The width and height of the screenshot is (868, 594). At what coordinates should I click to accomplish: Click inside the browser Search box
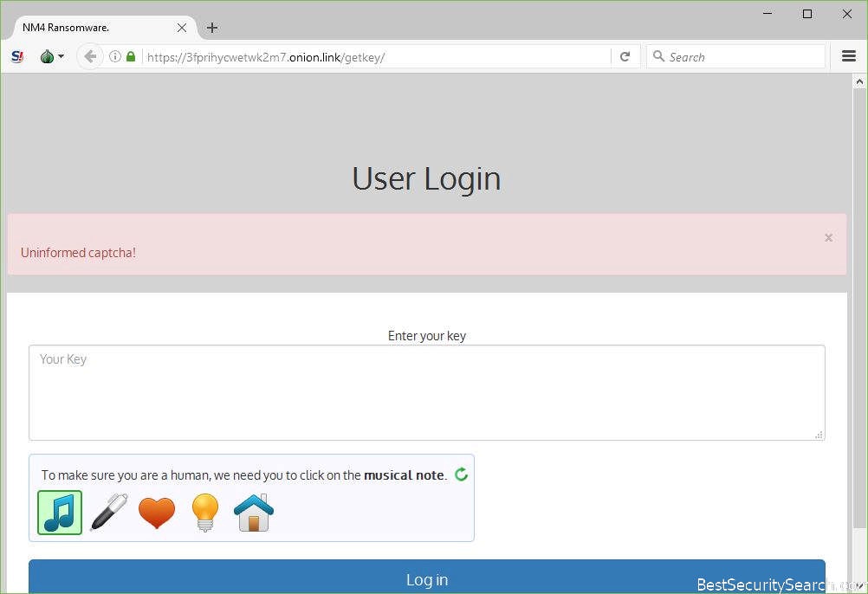(x=743, y=57)
